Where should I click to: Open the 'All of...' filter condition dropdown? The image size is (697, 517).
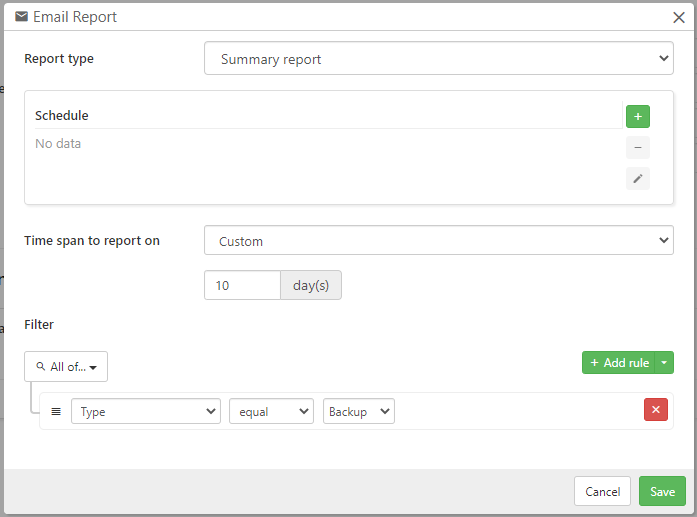(66, 367)
